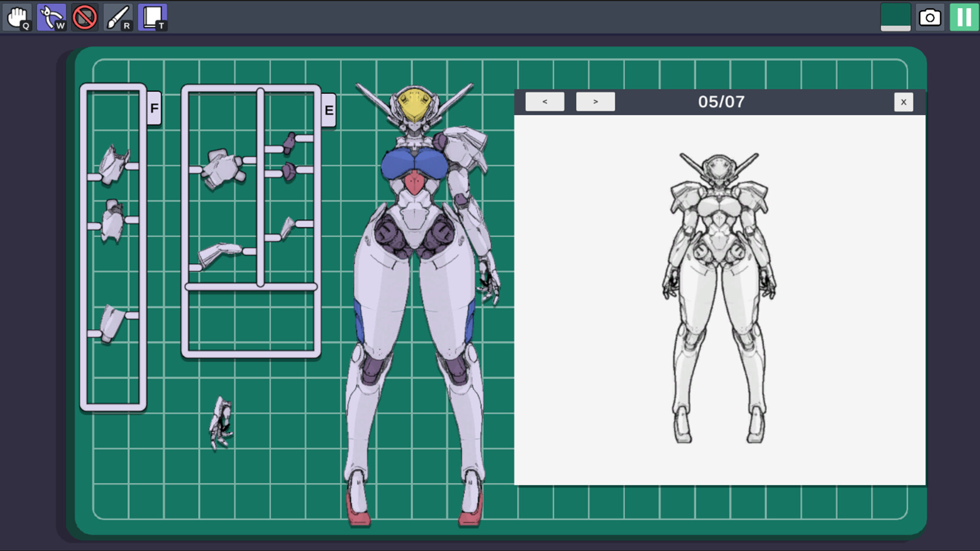Take a screenshot with the camera icon

[x=930, y=17]
